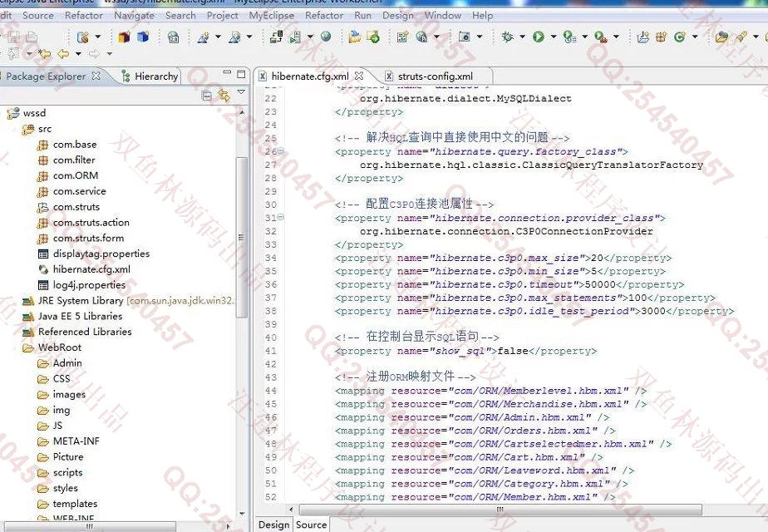Click the folder with green arrow icon
Image resolution: width=768 pixels, height=532 pixels.
pyautogui.click(x=372, y=37)
